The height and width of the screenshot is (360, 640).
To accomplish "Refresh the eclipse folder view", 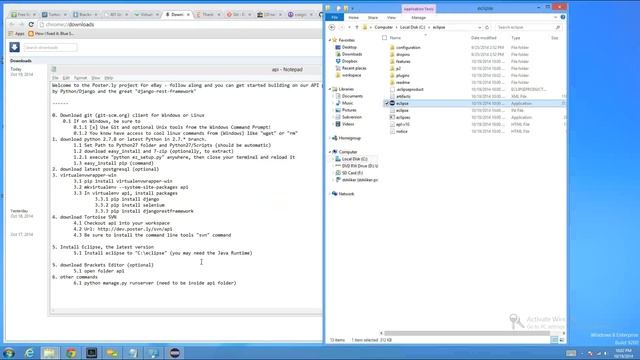I will point(487,27).
